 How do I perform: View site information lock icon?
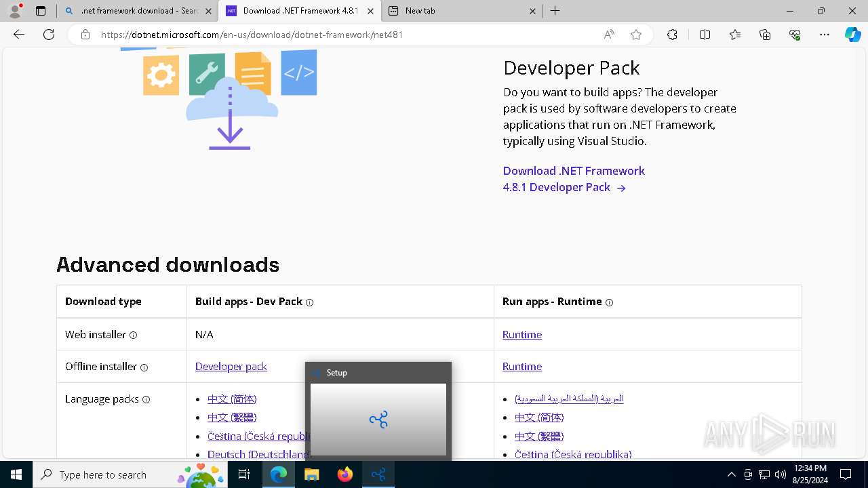85,35
